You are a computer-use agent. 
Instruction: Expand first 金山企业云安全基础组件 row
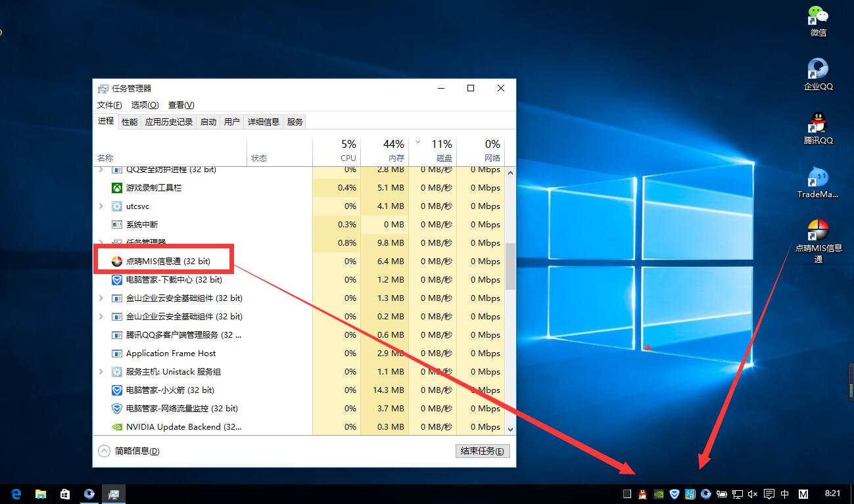coord(101,298)
